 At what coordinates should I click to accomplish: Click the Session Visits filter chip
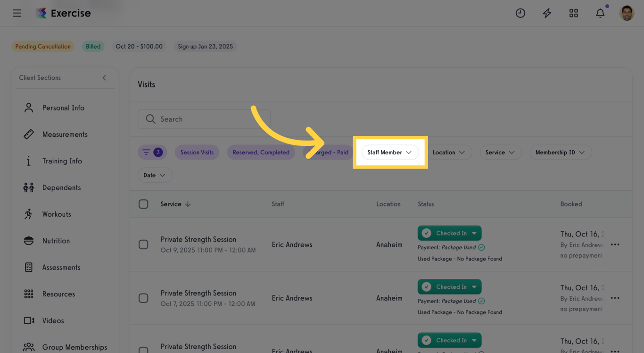197,152
